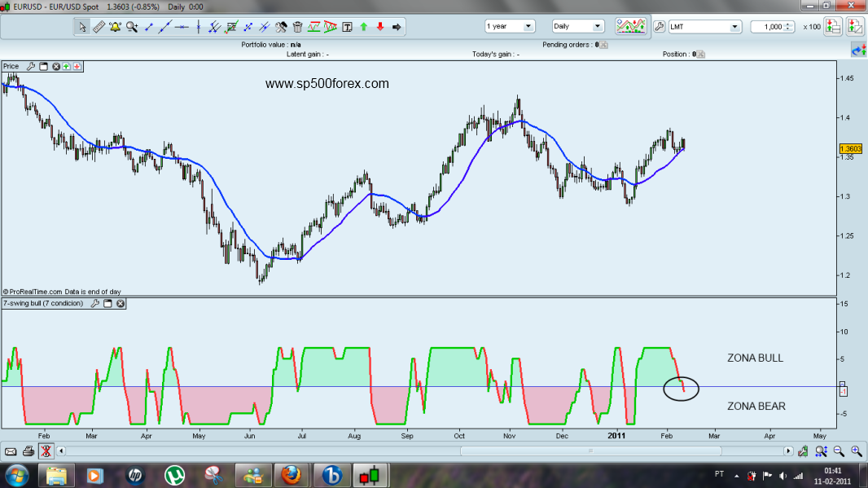Click the order book trading icon
The height and width of the screenshot is (488, 868).
pyautogui.click(x=833, y=26)
